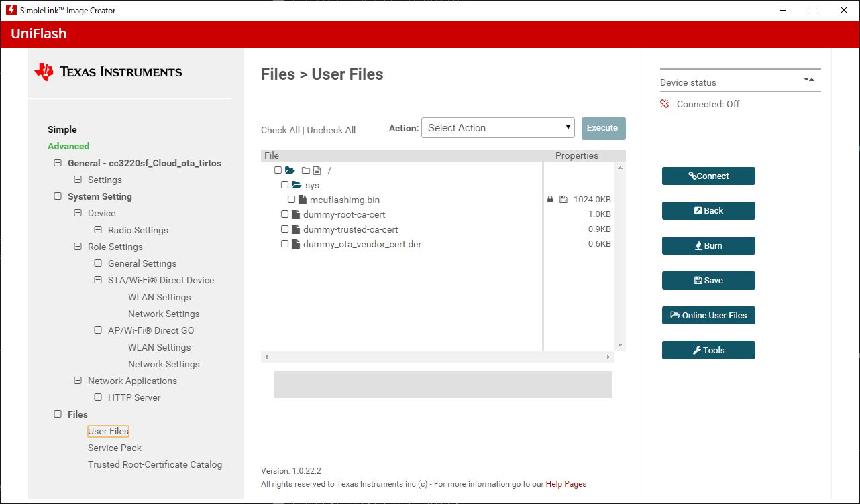This screenshot has height=504, width=860.
Task: Collapse the Device status panel arrow
Action: (809, 80)
